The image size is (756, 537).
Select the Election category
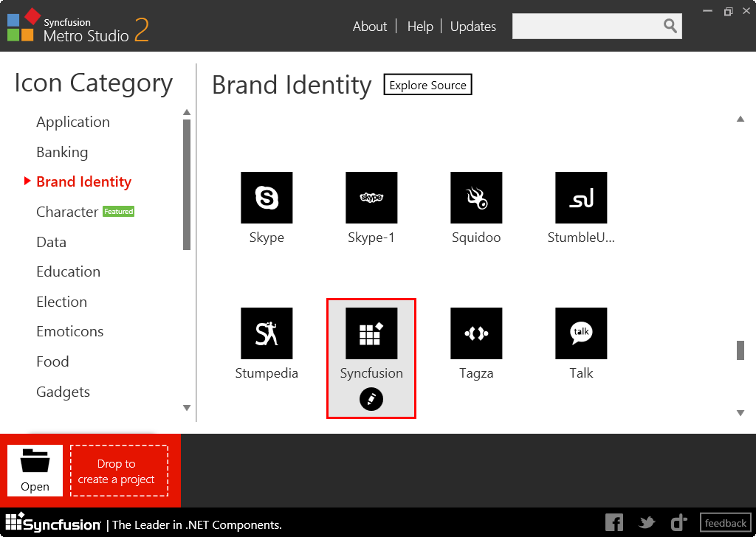tap(62, 302)
